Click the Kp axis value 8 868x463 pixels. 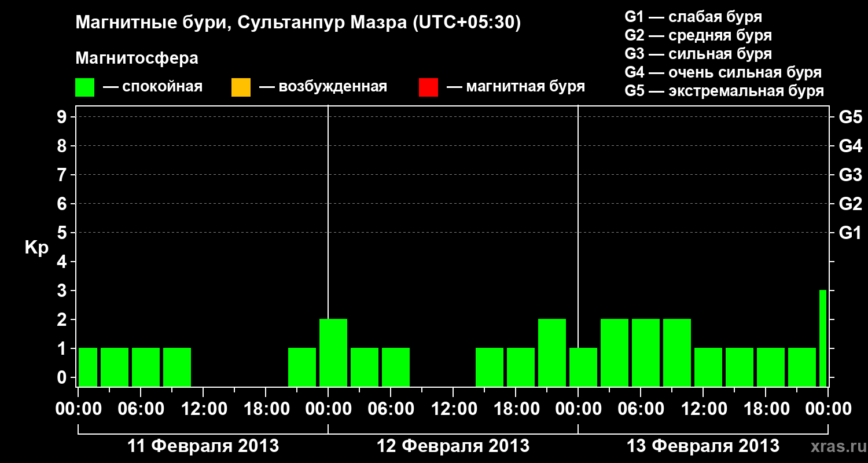click(63, 146)
